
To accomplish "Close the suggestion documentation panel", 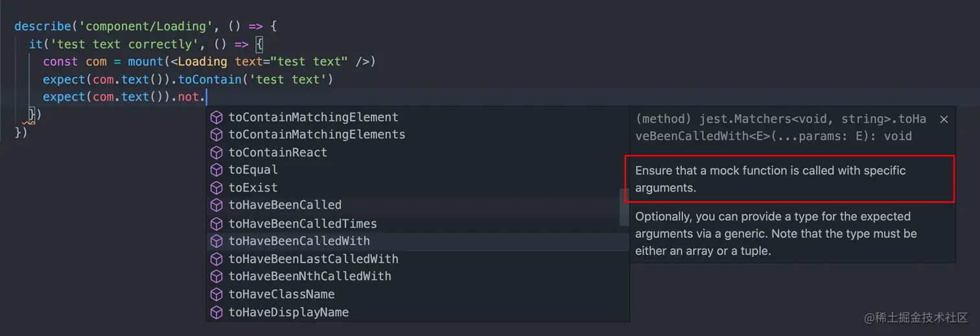I will (944, 119).
